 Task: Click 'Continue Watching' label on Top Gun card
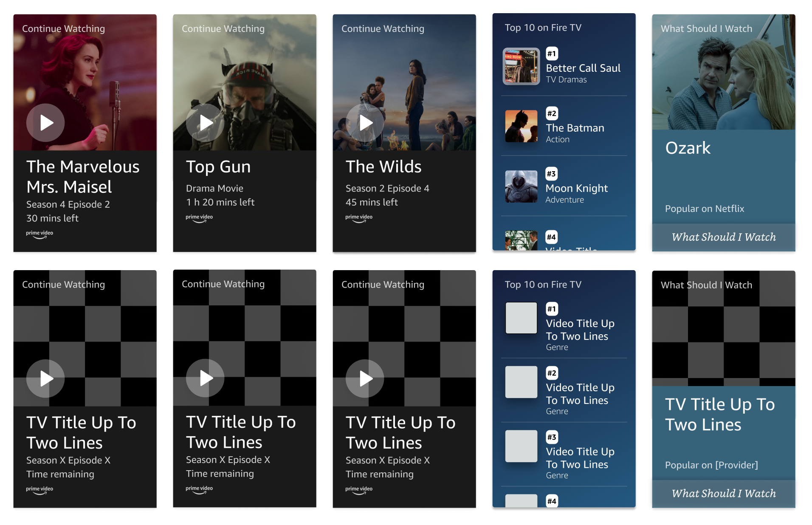click(223, 28)
